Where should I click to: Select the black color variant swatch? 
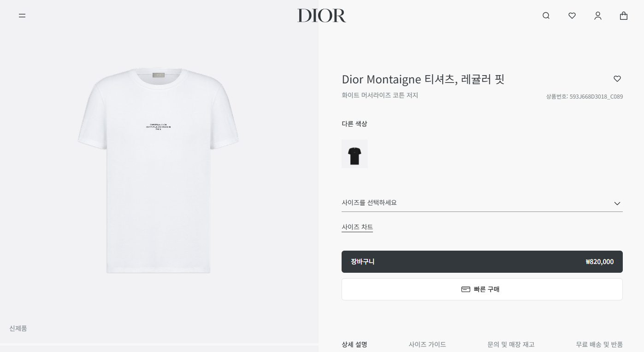pyautogui.click(x=354, y=154)
